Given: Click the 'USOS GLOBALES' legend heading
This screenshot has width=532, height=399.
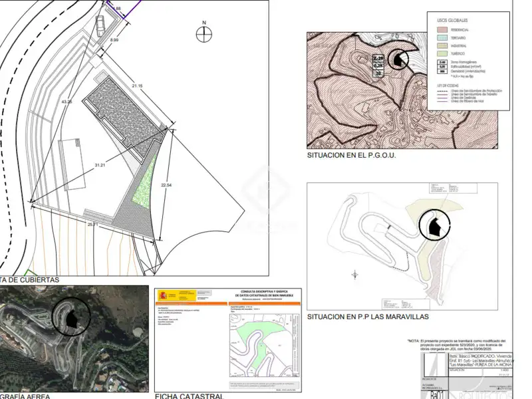Looking at the screenshot, I should pyautogui.click(x=452, y=21).
